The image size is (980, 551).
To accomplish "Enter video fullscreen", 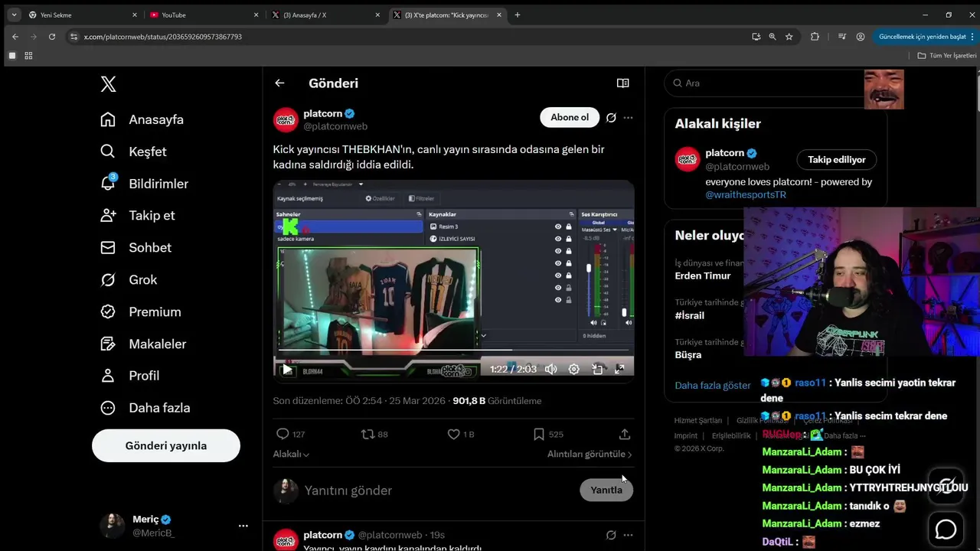I will (619, 370).
